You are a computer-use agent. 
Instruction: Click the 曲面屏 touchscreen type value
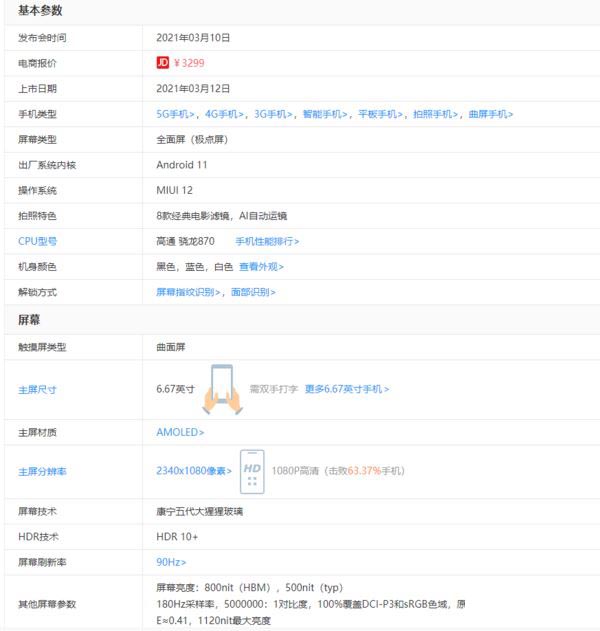171,347
